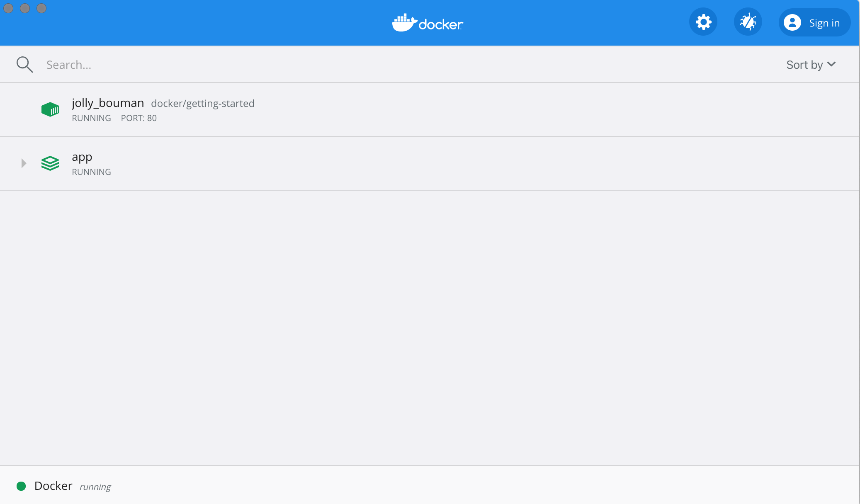Click the search magnifier icon
860x504 pixels.
[24, 64]
